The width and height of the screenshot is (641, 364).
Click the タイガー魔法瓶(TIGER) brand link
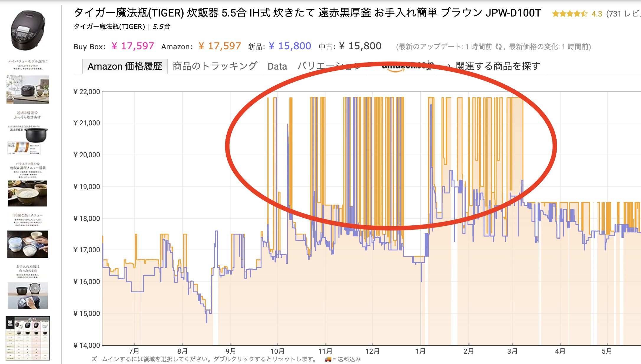[109, 27]
